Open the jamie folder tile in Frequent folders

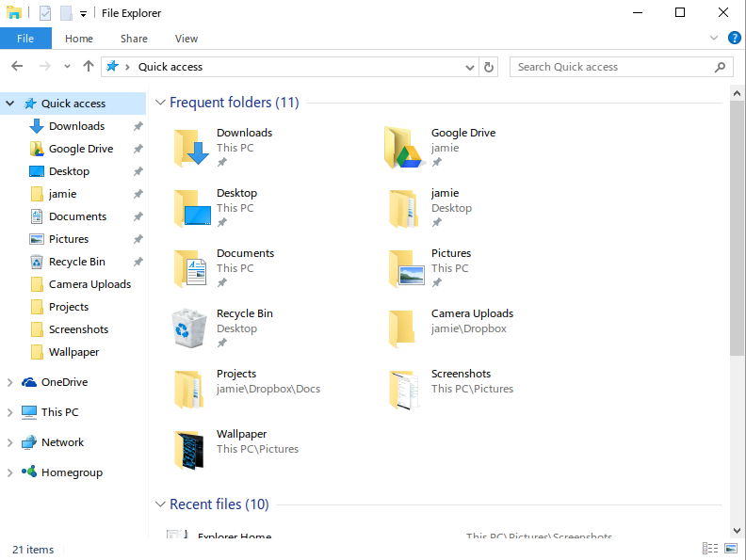430,207
